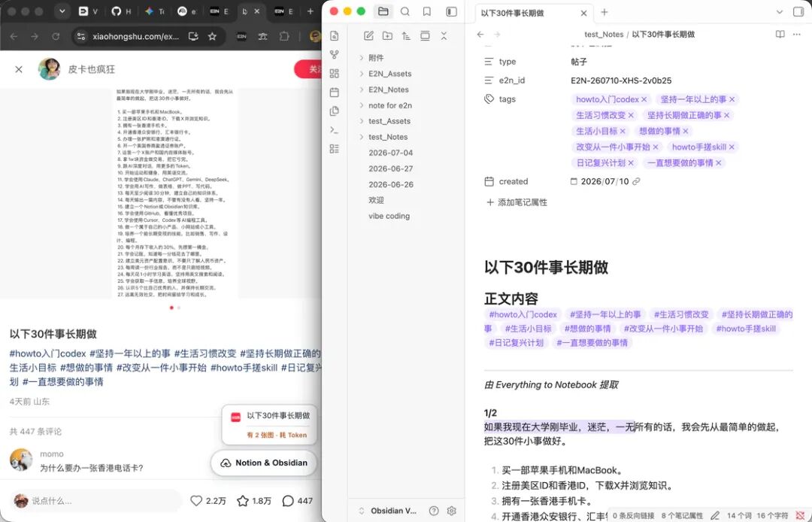Navigate back in the Obsidian note pane
Screen dimensions: 812x522
(480, 34)
